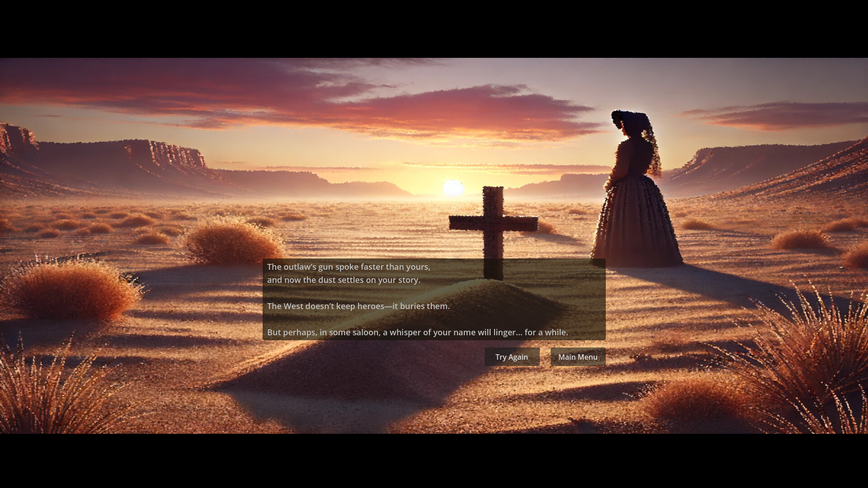Click the black letterbox bar at the top
The height and width of the screenshot is (488, 868).
pos(434,27)
